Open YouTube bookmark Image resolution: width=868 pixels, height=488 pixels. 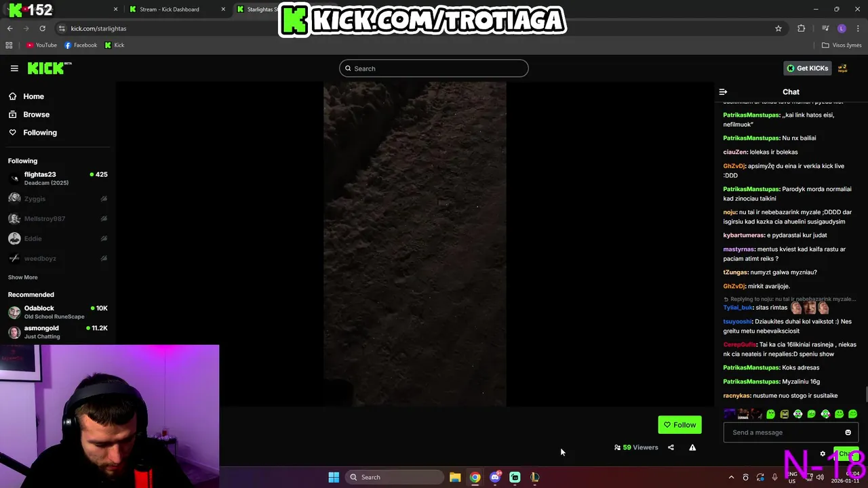tap(41, 45)
